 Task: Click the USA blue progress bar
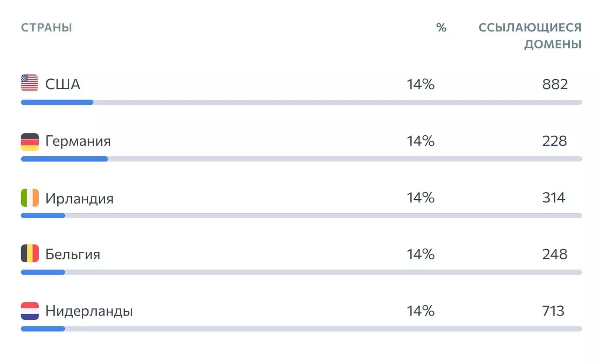57,102
